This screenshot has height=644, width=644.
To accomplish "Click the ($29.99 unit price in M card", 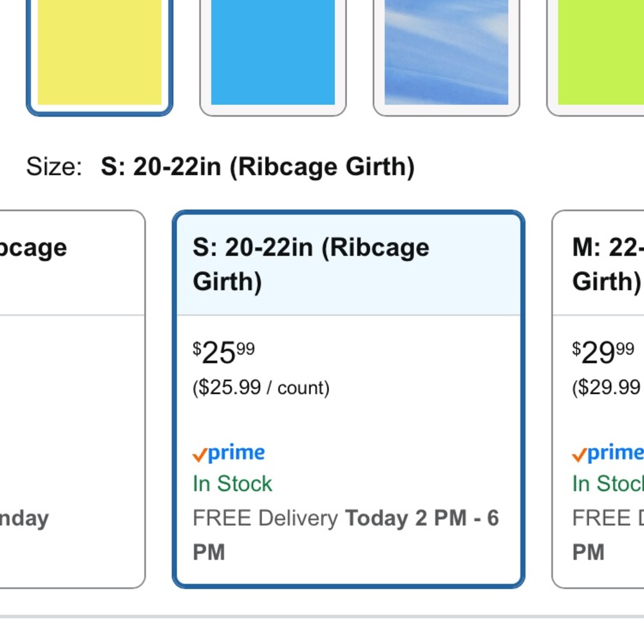I will point(607,388).
